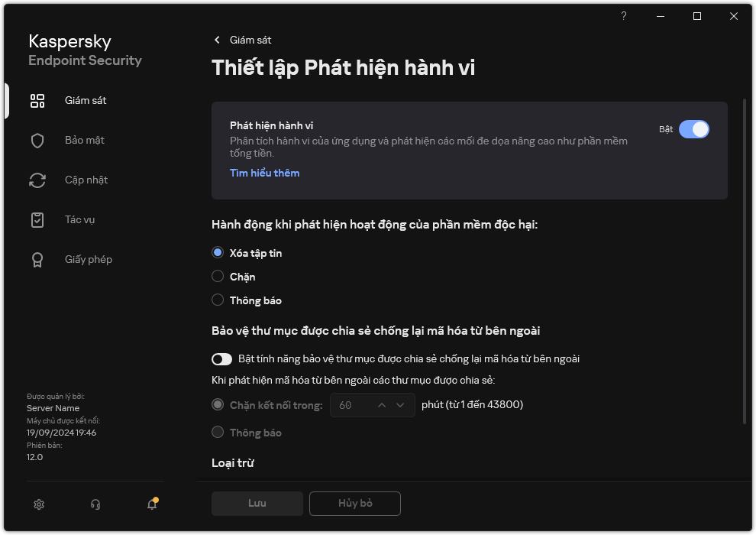Go back using the Giám sát breadcrumb arrow

point(218,40)
